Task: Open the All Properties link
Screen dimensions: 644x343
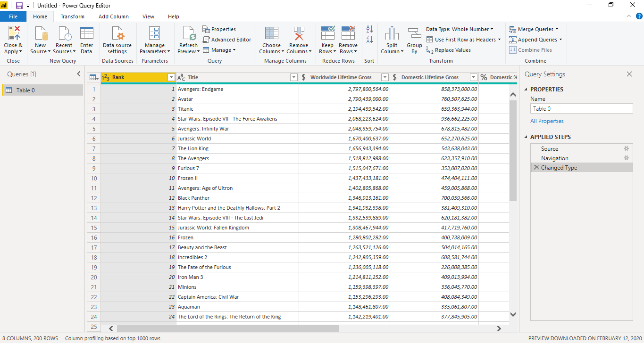Action: tap(547, 121)
